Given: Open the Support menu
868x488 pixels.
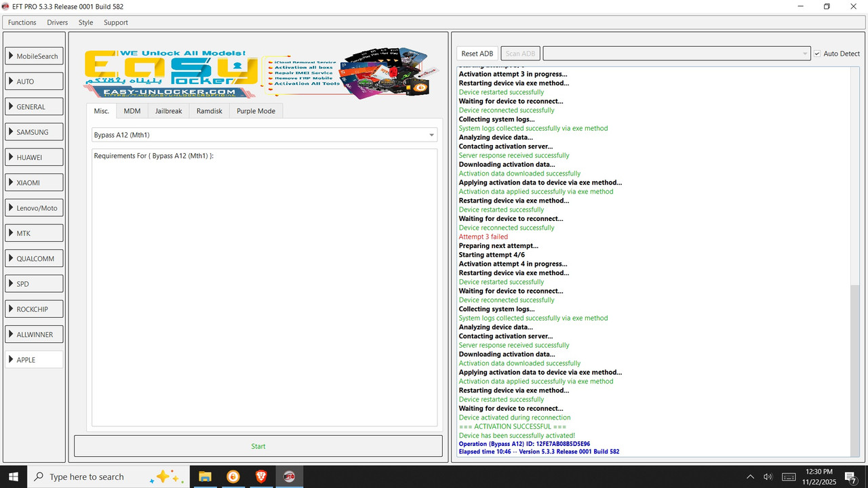Looking at the screenshot, I should [116, 22].
